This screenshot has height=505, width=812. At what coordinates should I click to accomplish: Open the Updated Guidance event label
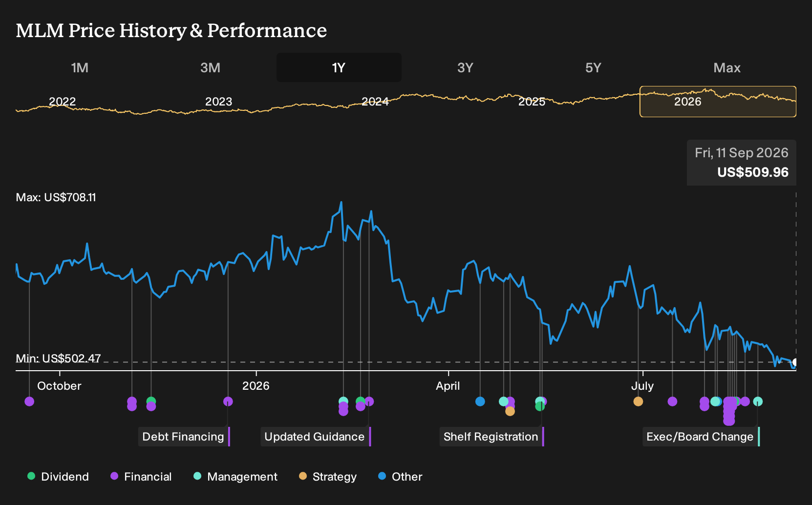tap(316, 437)
